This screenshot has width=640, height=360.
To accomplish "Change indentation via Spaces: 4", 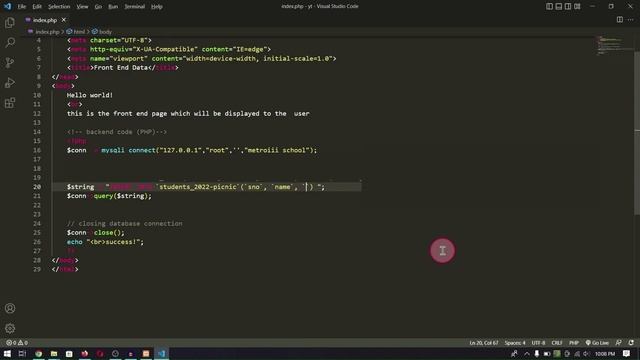I will (515, 343).
